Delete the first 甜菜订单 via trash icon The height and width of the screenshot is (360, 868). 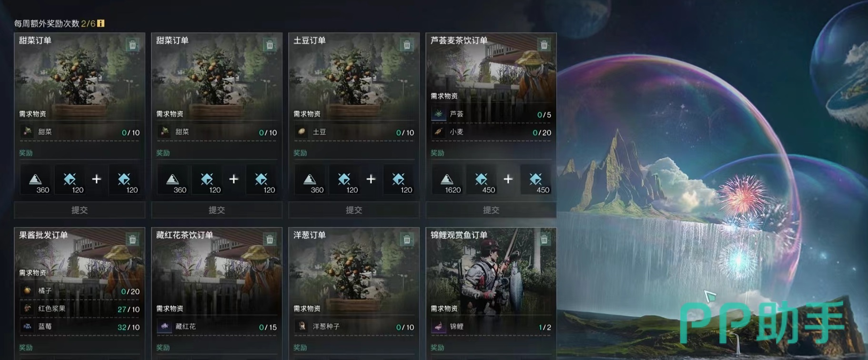point(132,45)
